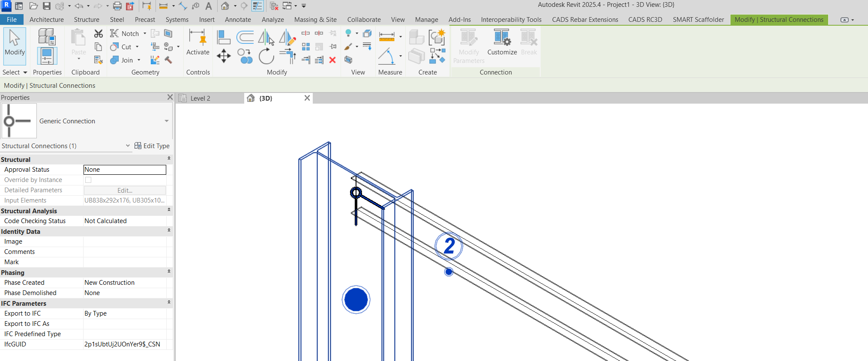868x361 pixels.
Task: Click the Default 3D View house icon
Action: tap(225, 6)
